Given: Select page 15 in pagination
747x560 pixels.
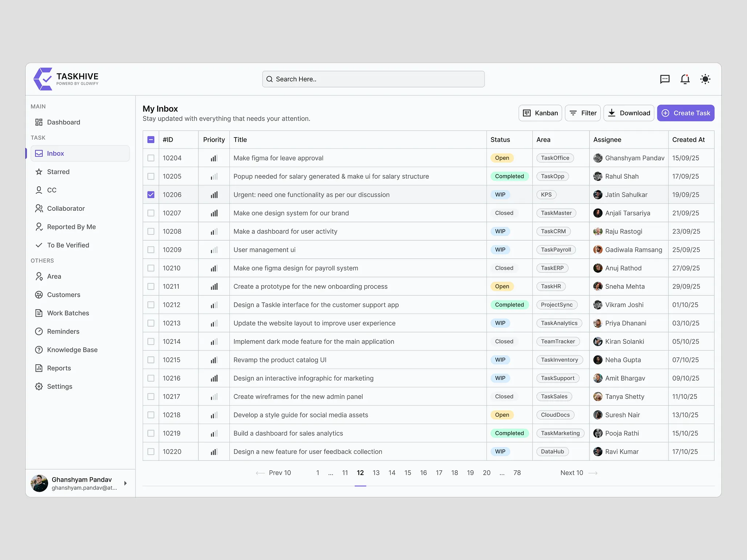Looking at the screenshot, I should pos(407,473).
